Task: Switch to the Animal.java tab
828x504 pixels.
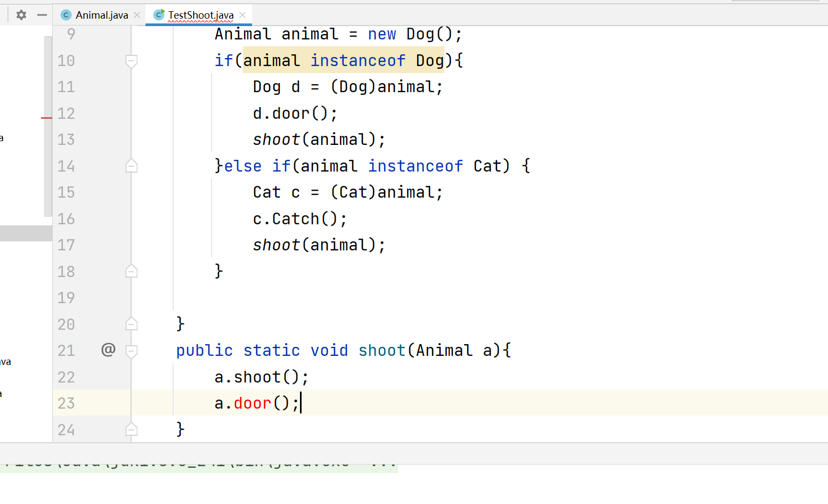Action: [102, 15]
